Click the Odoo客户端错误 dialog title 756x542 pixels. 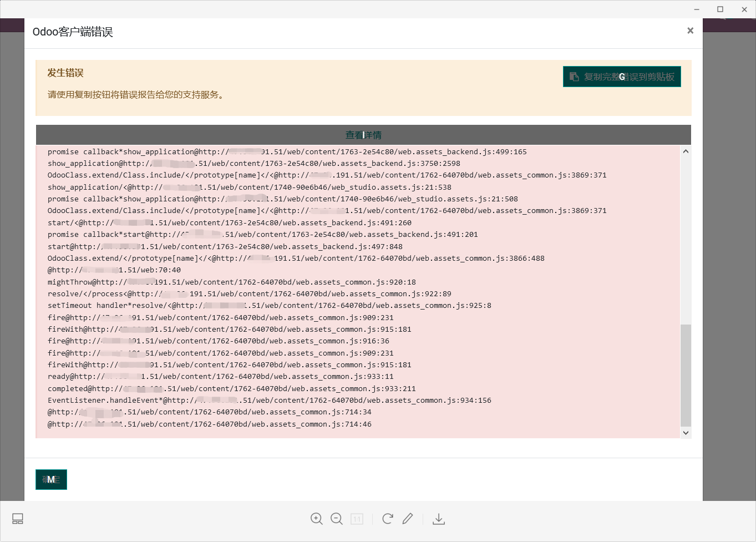(x=72, y=33)
